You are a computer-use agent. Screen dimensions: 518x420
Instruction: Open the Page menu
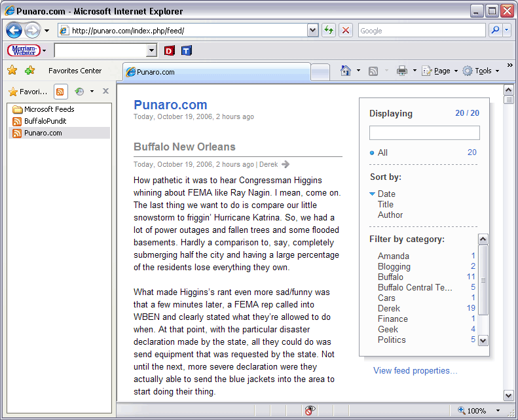pos(440,71)
